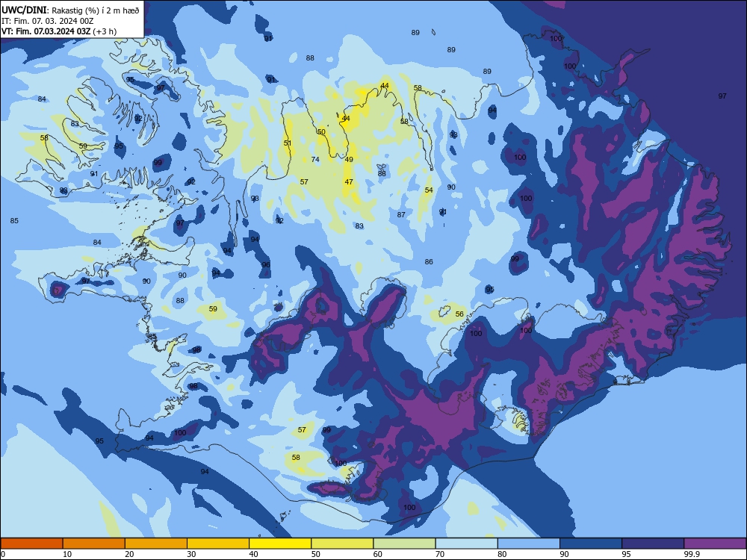
Task: Click the humidity value '86' on the map
Action: pos(429,262)
